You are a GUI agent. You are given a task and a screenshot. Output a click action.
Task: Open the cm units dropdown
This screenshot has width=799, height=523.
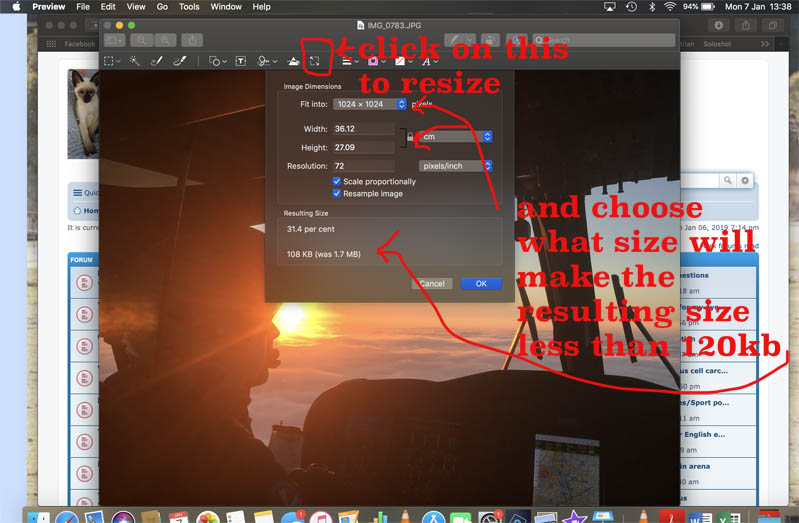[x=455, y=137]
